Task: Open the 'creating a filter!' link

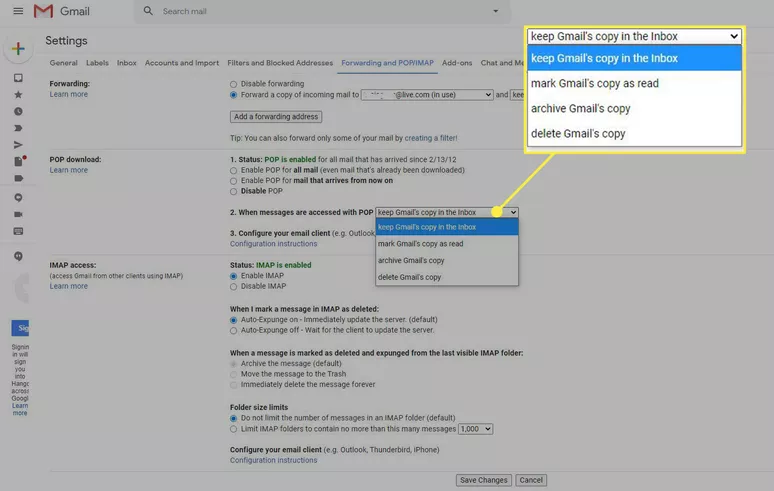Action: tap(431, 138)
